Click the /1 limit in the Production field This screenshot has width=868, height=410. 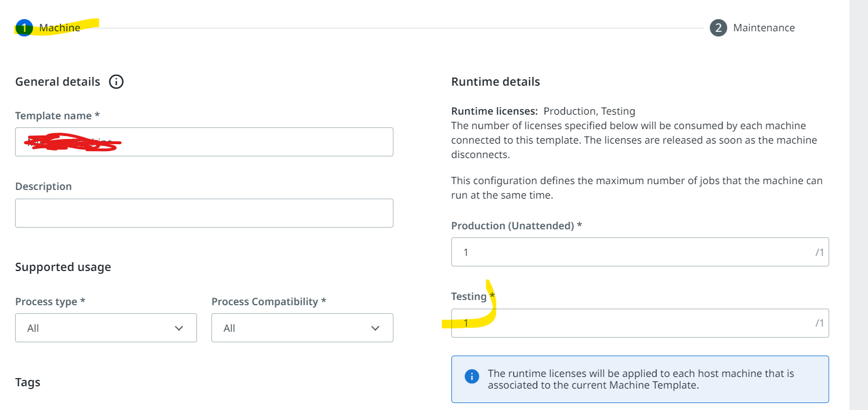tap(819, 252)
